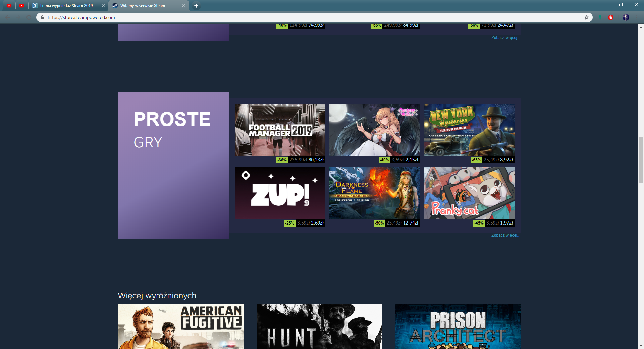Click the 80,23zł Football Manager price

(316, 160)
